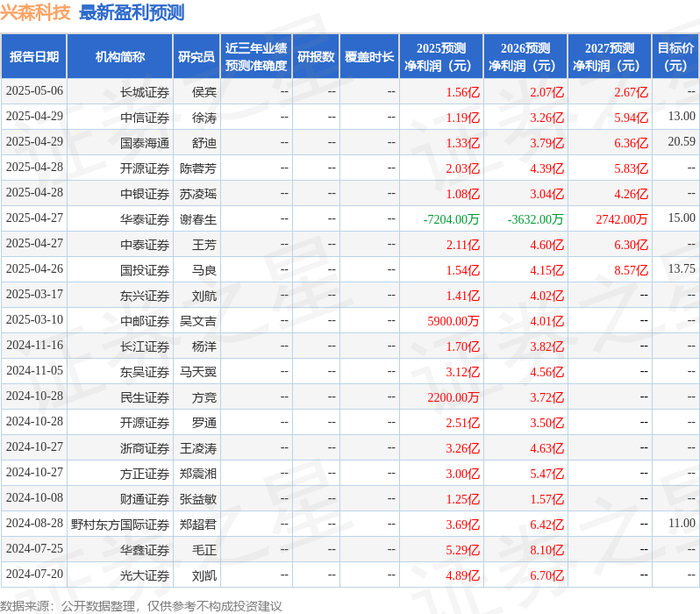This screenshot has height=614, width=700.
Task: Click date 2024-11-16
Action: point(34,346)
